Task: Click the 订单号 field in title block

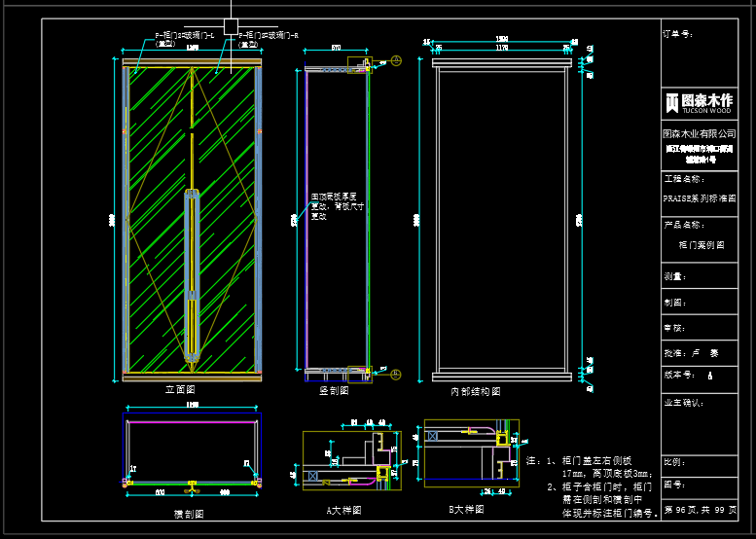Action: coord(679,33)
